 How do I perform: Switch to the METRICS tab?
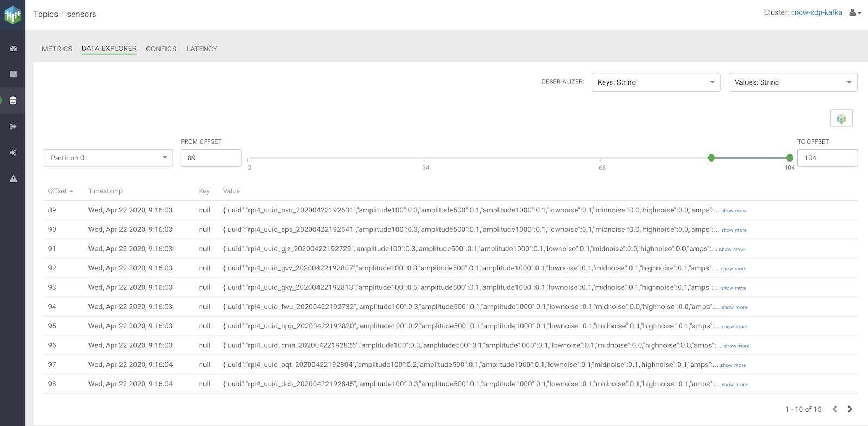click(x=57, y=49)
